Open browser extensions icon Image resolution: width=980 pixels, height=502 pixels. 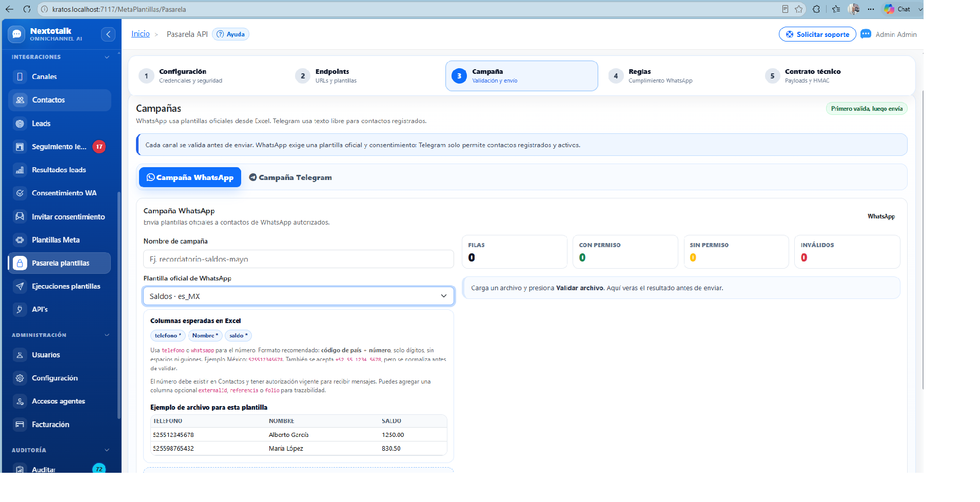coord(816,9)
